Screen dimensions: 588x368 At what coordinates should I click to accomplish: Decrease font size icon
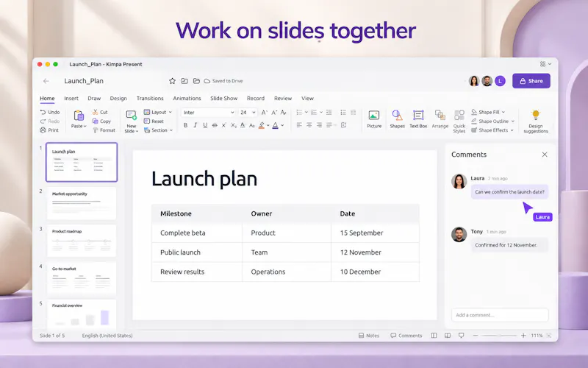click(274, 113)
